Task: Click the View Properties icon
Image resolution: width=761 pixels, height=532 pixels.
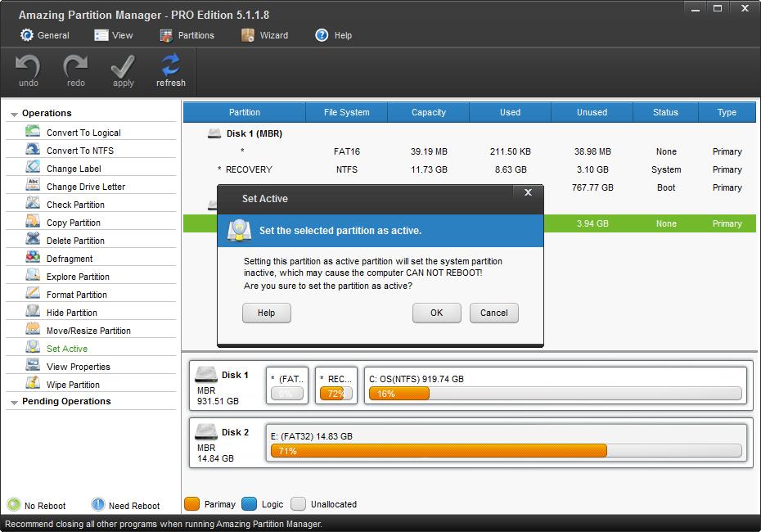Action: coord(33,364)
